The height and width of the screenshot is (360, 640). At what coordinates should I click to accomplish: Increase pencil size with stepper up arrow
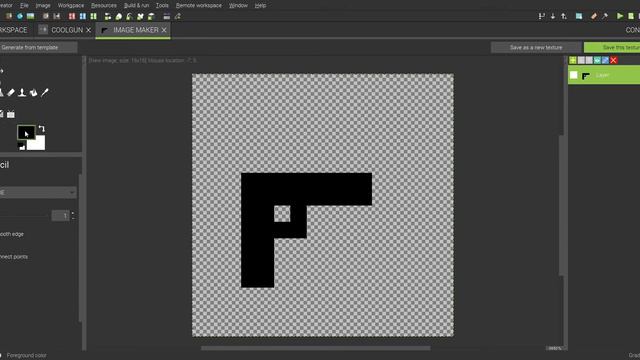(x=73, y=213)
